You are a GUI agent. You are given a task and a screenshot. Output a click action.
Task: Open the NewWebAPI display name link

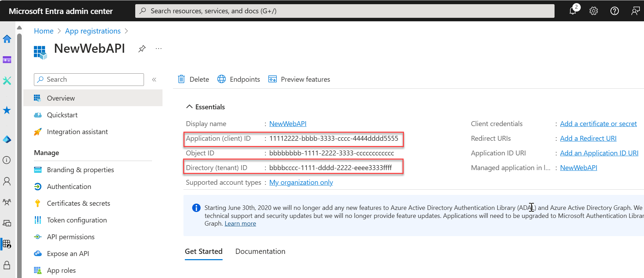coord(288,124)
